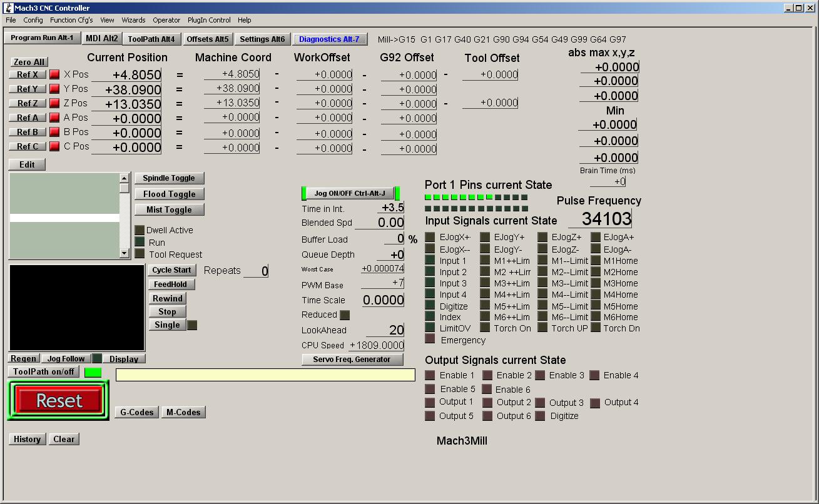
Task: Open the M-Codes reference button
Action: coord(183,413)
